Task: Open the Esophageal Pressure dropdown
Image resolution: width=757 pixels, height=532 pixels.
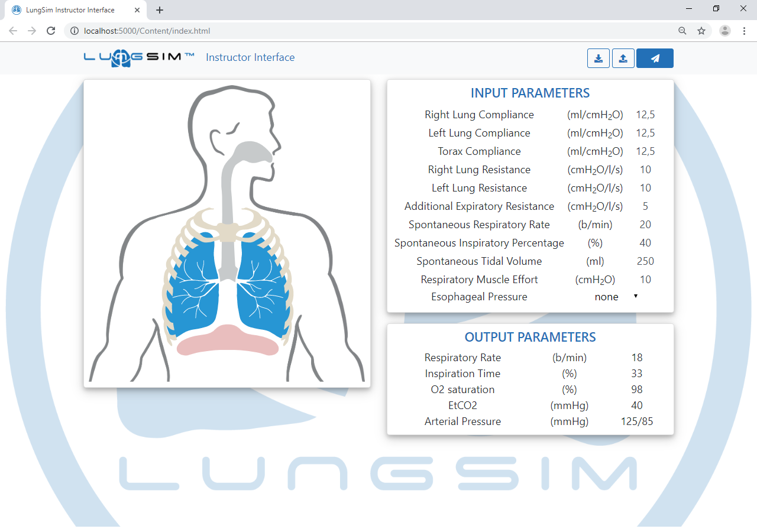Action: (616, 297)
